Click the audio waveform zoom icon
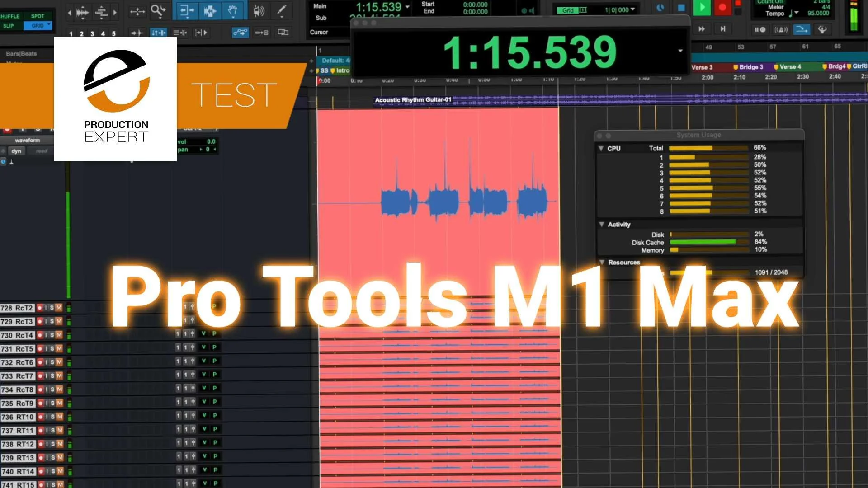Viewport: 868px width, 488px height. (x=82, y=12)
